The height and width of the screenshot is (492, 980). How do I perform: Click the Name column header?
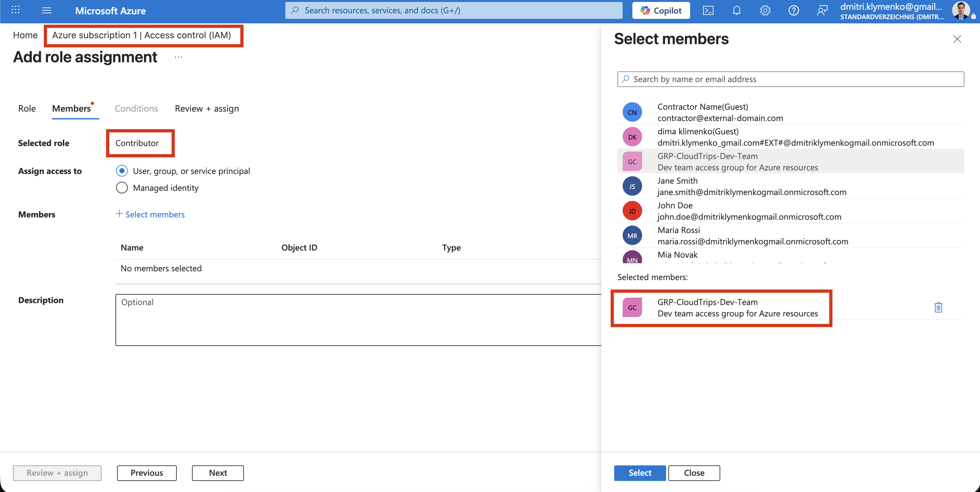[132, 248]
